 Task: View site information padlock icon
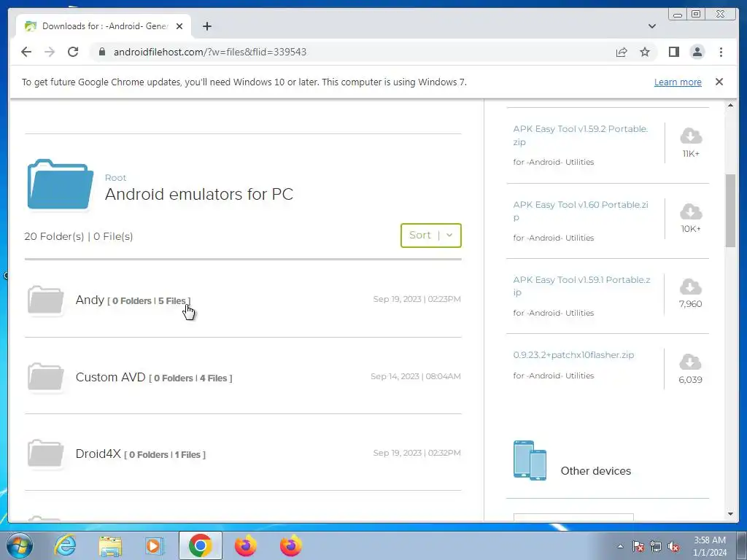(102, 52)
